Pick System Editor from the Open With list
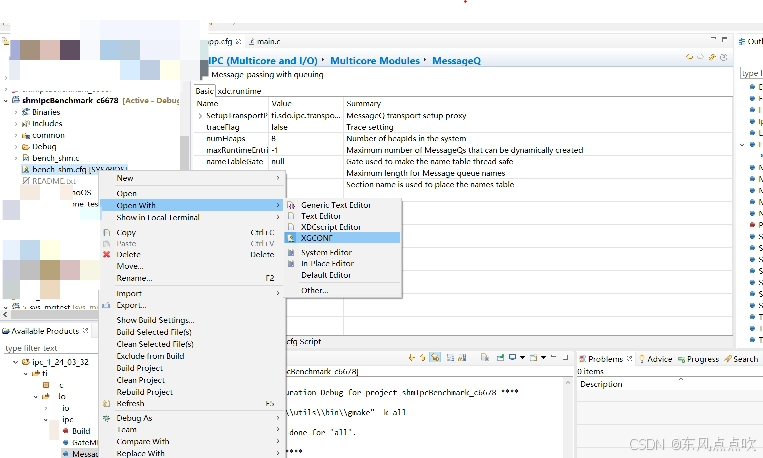 [327, 252]
